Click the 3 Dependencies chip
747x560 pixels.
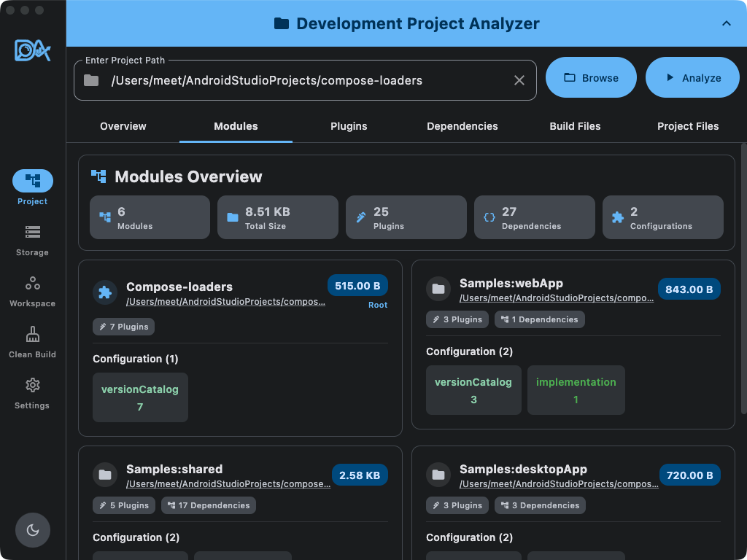[x=541, y=505]
